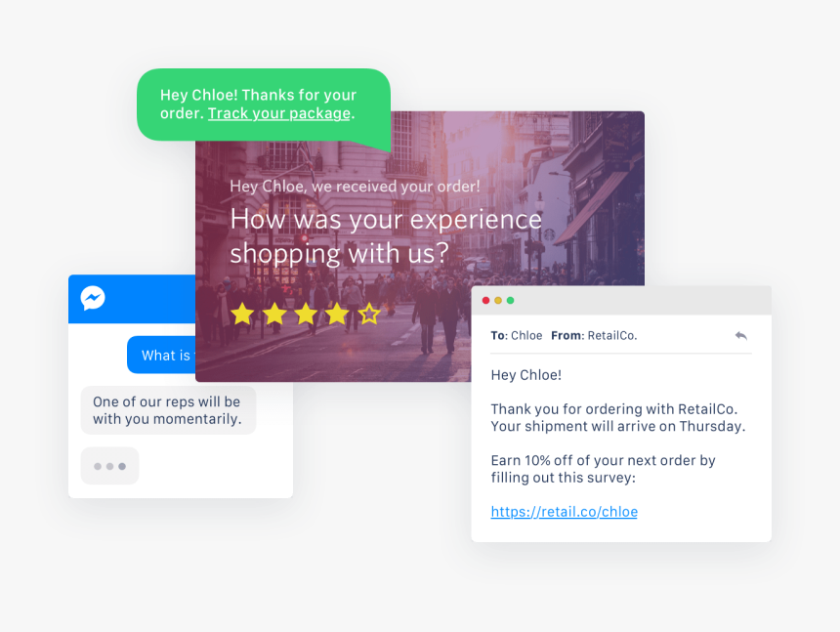This screenshot has height=632, width=840.
Task: Select the first yellow rating star
Action: (242, 314)
